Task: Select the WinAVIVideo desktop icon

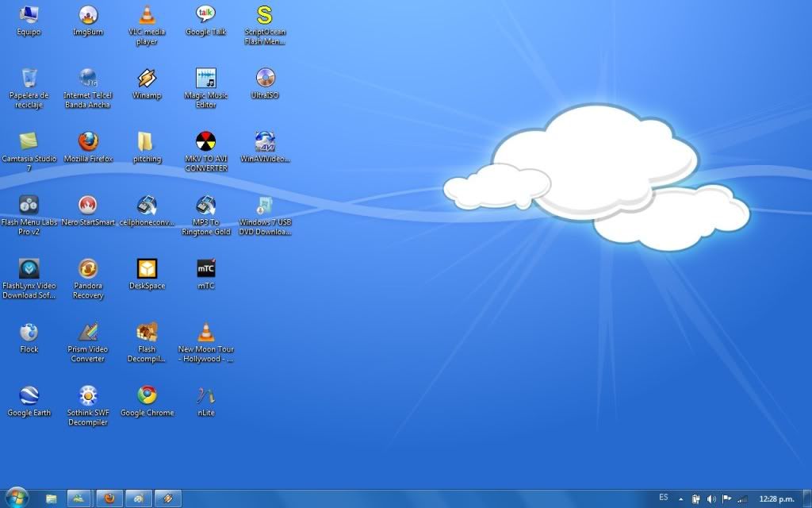Action: 265,148
